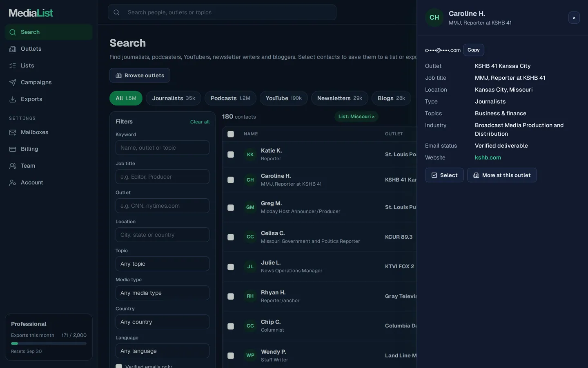Open the Any language dropdown
The width and height of the screenshot is (588, 368).
click(x=163, y=351)
